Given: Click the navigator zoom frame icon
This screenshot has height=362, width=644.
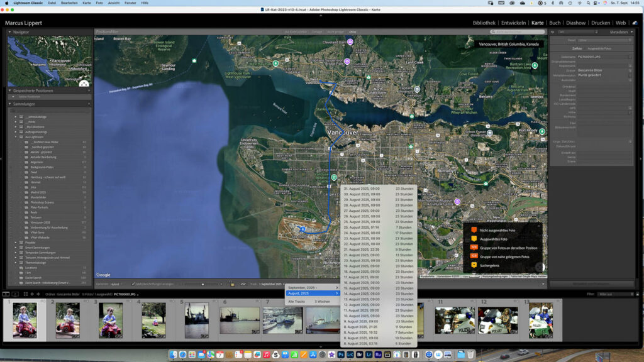Looking at the screenshot, I should point(84,84).
